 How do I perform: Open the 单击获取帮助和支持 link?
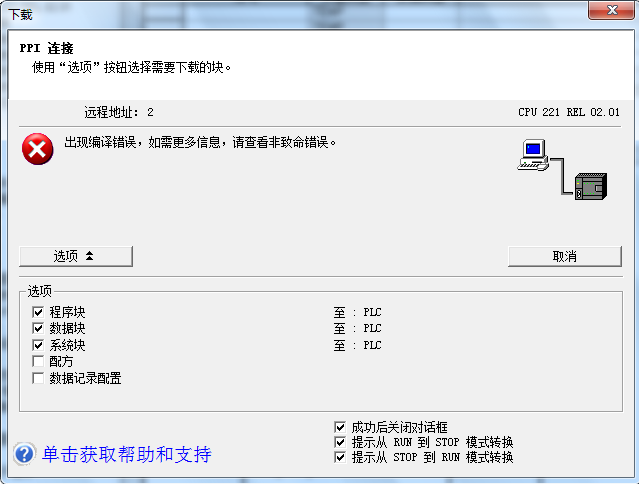tap(126, 455)
